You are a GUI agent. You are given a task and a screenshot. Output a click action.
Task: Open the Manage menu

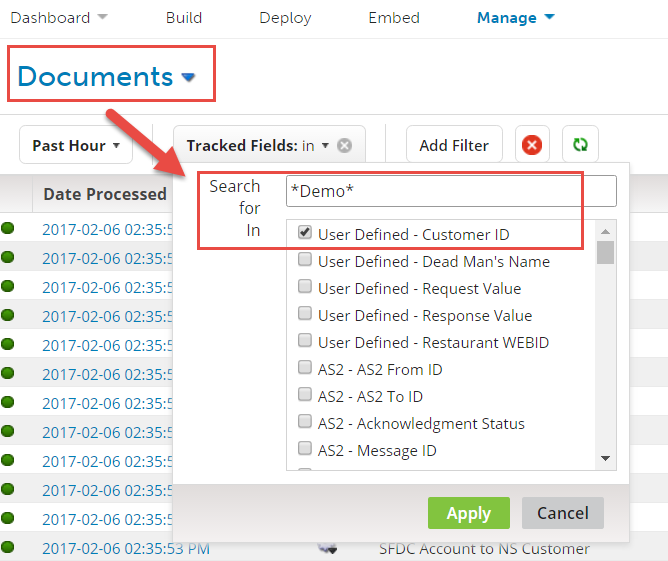point(515,18)
